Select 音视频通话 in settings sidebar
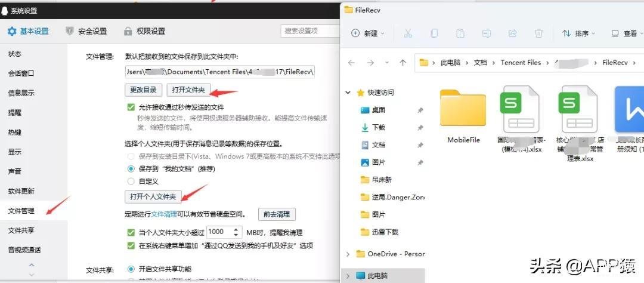The width and height of the screenshot is (644, 283). pyautogui.click(x=24, y=250)
